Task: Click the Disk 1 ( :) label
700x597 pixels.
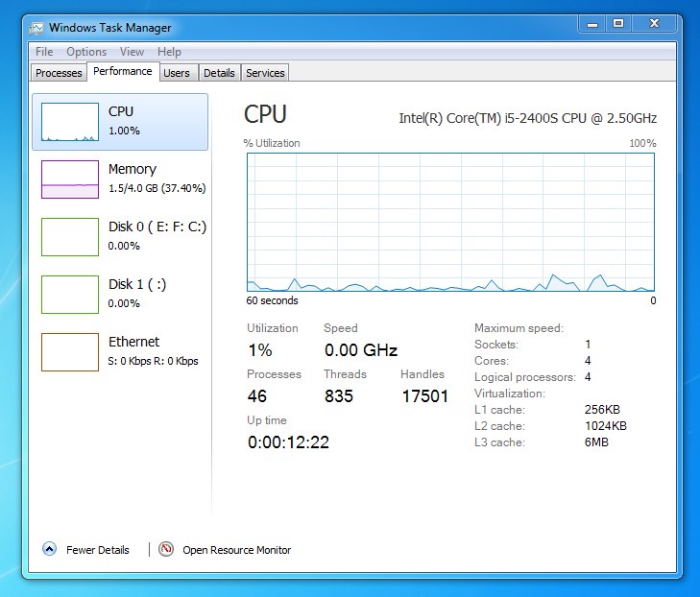Action: (x=137, y=284)
